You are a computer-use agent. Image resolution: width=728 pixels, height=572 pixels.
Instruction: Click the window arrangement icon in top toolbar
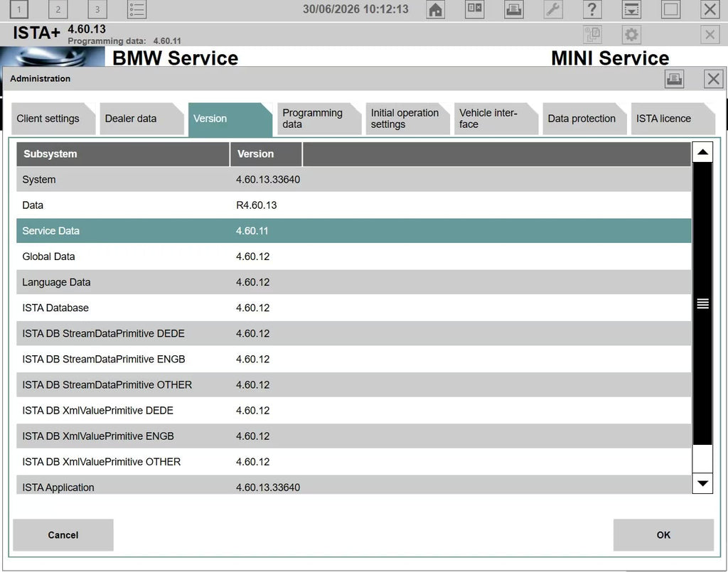click(474, 9)
